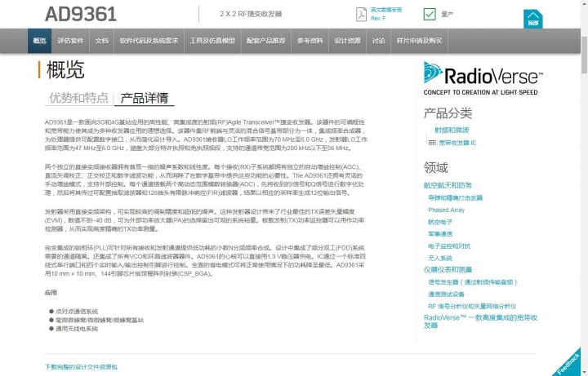Screen dimensions: 588x376
Task: Click the 量产 status label
Action: [x=447, y=14]
